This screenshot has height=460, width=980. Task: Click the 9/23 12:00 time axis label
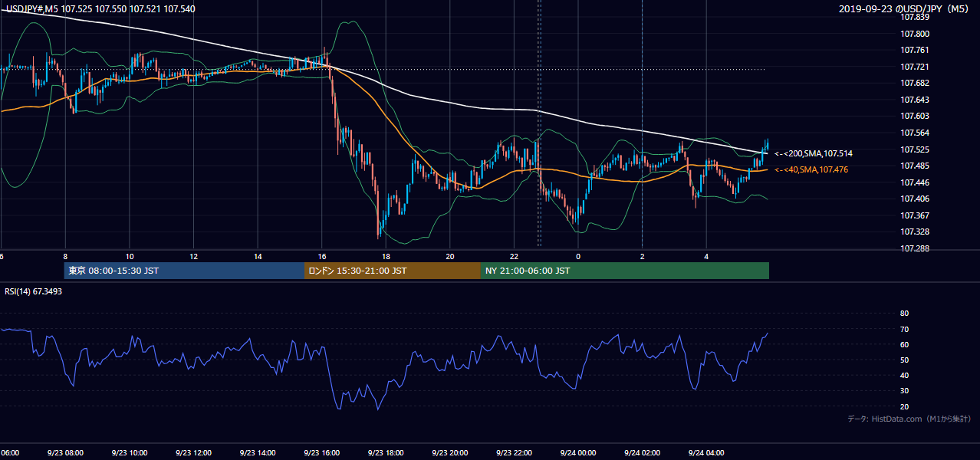tap(193, 453)
